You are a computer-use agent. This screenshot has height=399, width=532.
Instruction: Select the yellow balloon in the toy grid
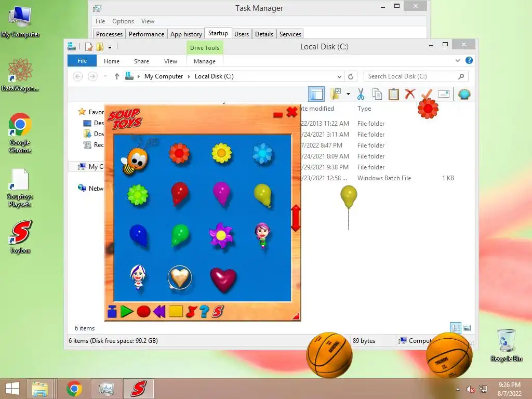coord(262,195)
